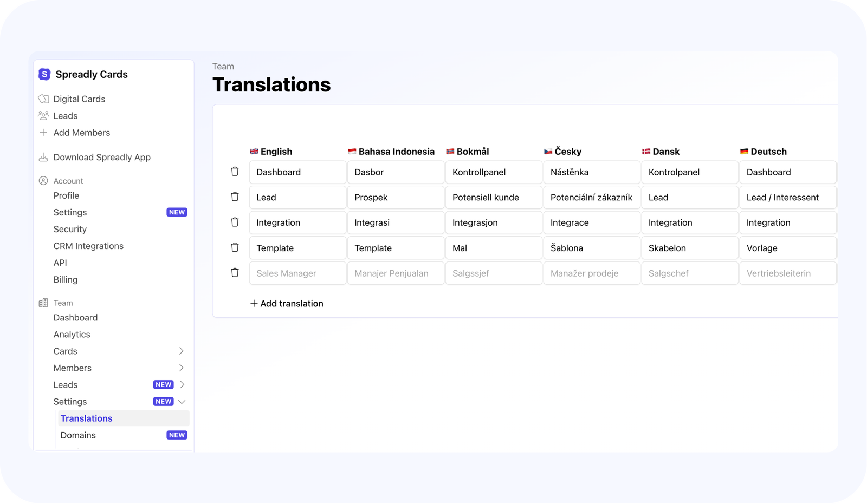Viewport: 867px width, 504px height.
Task: Open the Billing page
Action: point(66,279)
